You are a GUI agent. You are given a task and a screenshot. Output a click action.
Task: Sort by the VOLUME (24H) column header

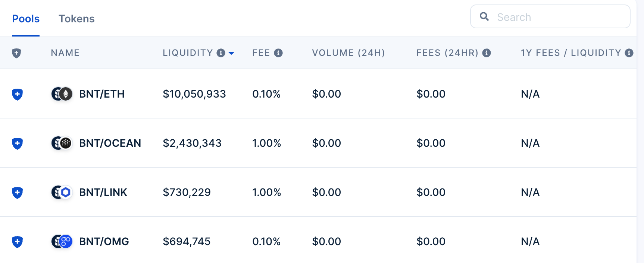point(349,53)
